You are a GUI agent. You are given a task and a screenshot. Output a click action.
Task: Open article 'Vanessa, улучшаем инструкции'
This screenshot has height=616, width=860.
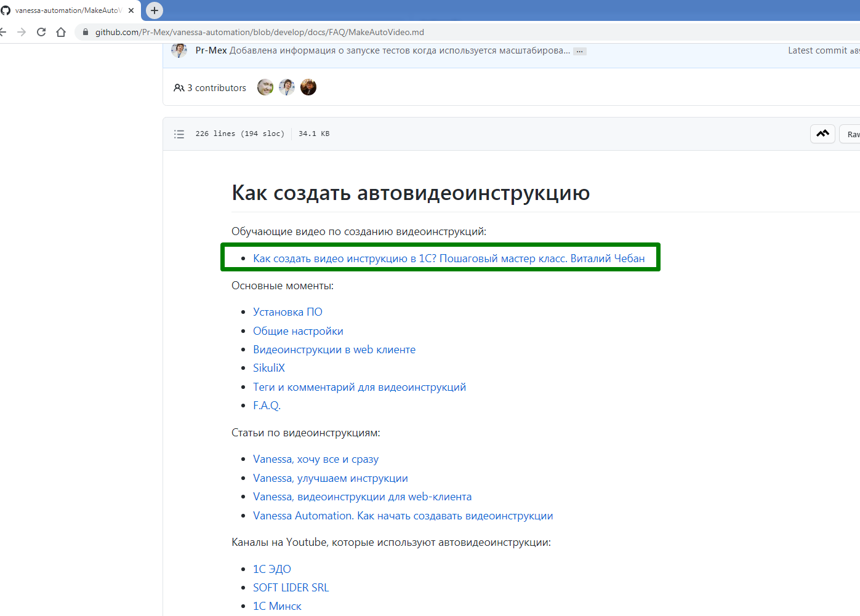click(x=331, y=478)
